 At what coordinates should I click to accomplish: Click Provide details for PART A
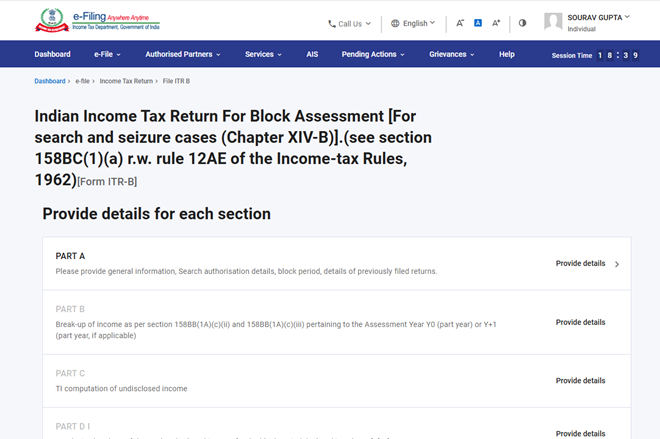580,264
